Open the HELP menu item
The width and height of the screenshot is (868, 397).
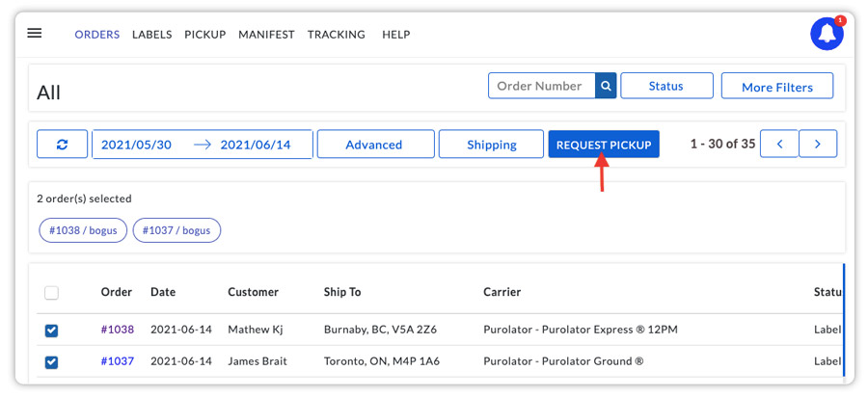click(396, 35)
